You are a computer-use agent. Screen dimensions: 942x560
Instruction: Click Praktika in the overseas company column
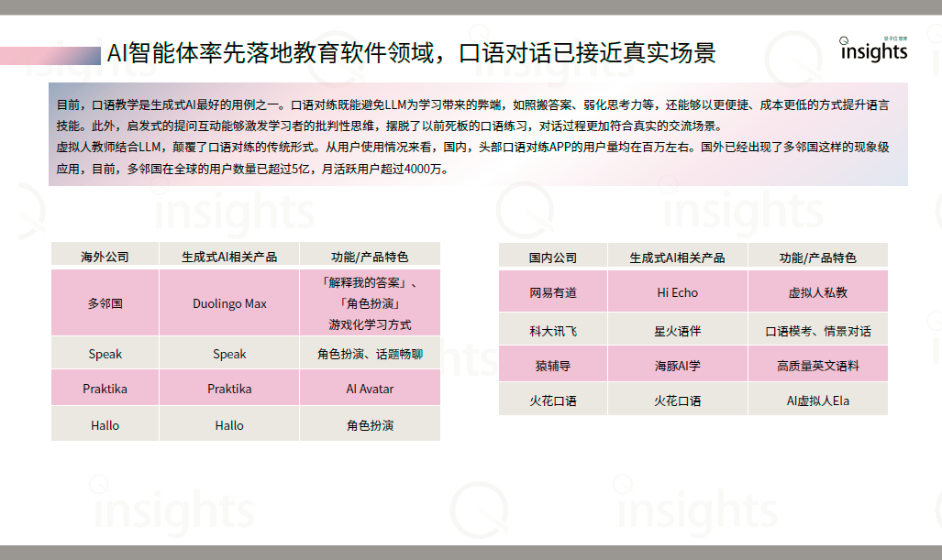105,389
